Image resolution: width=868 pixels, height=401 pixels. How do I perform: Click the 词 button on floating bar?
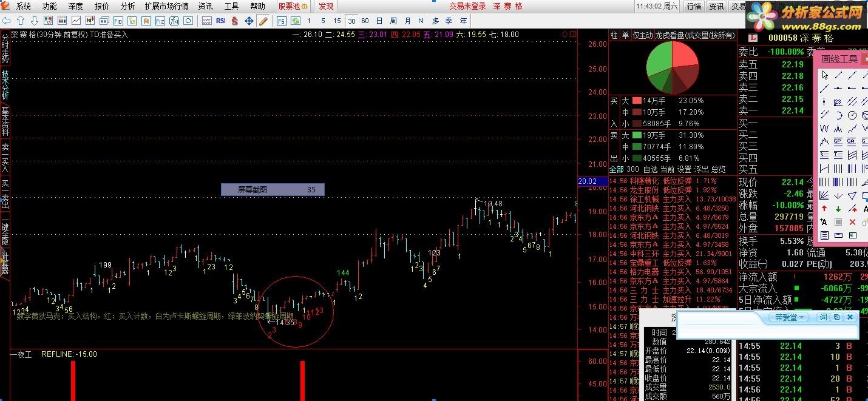tap(823, 317)
